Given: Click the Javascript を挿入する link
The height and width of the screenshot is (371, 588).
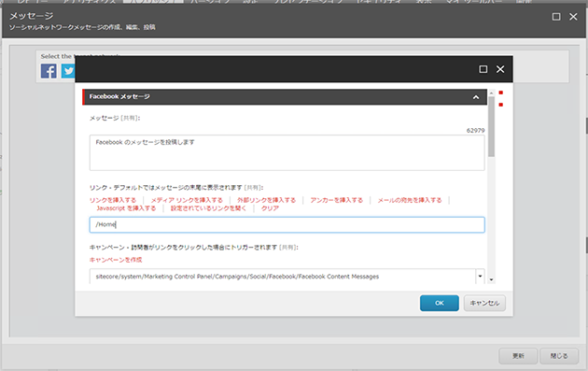Looking at the screenshot, I should 126,208.
